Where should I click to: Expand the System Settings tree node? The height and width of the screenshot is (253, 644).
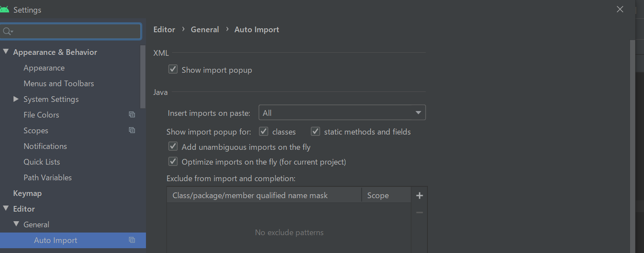point(16,99)
